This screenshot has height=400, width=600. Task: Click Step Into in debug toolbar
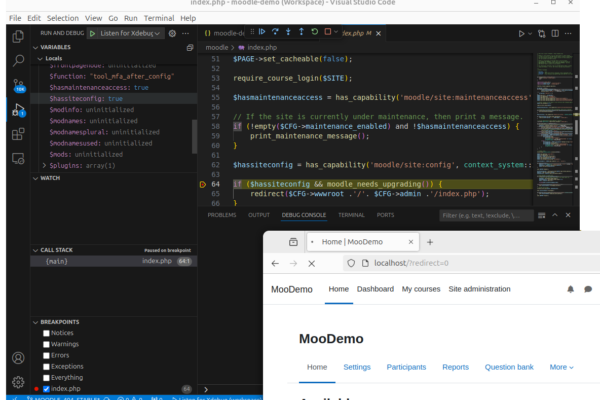point(288,32)
